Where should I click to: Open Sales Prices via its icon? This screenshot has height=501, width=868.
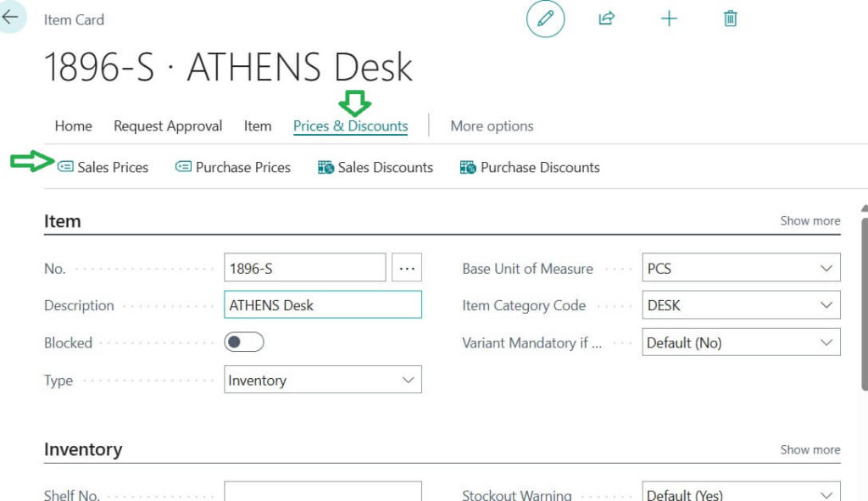pyautogui.click(x=66, y=167)
